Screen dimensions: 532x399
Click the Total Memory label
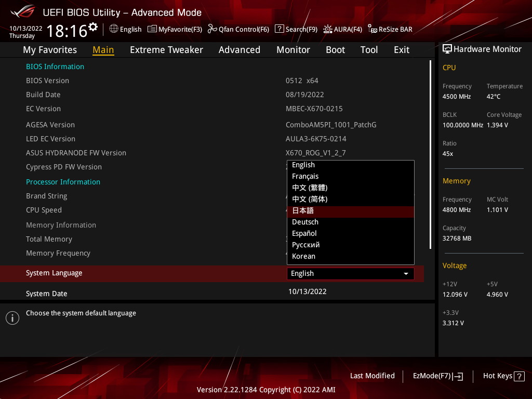pyautogui.click(x=49, y=239)
